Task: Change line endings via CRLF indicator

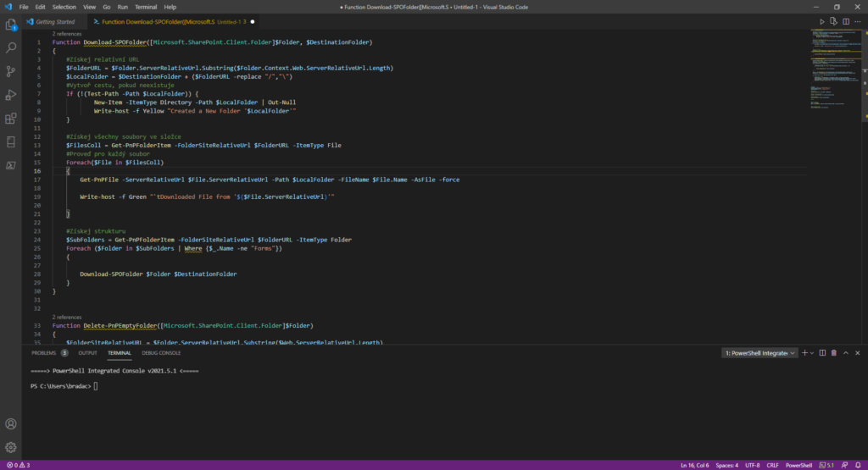Action: [772, 465]
